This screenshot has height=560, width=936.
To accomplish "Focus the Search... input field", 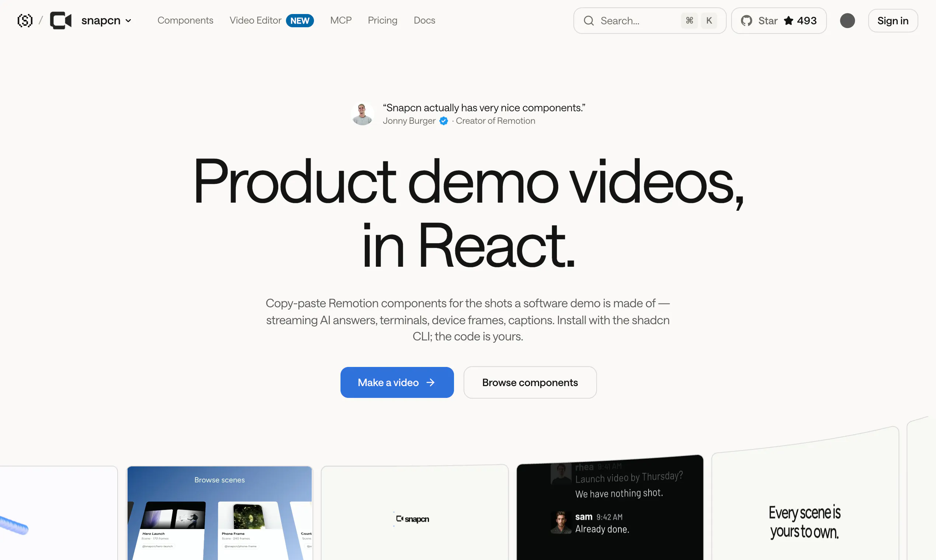I will tap(650, 21).
